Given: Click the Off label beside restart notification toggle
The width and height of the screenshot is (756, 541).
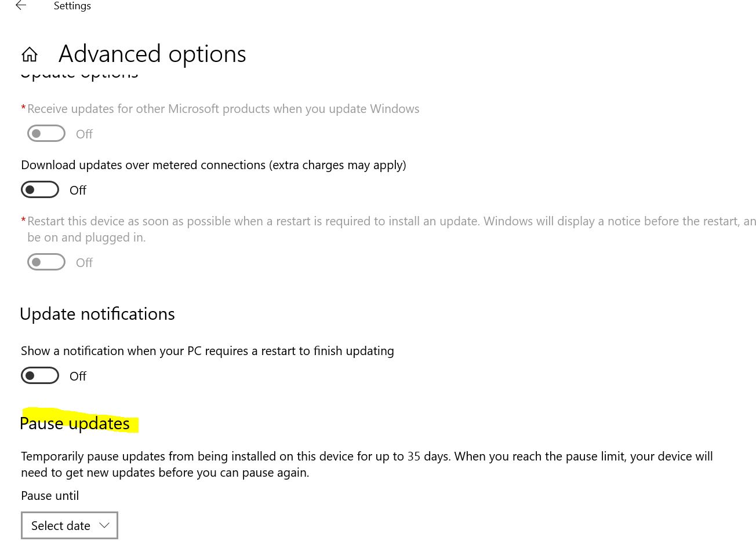Looking at the screenshot, I should [x=78, y=375].
